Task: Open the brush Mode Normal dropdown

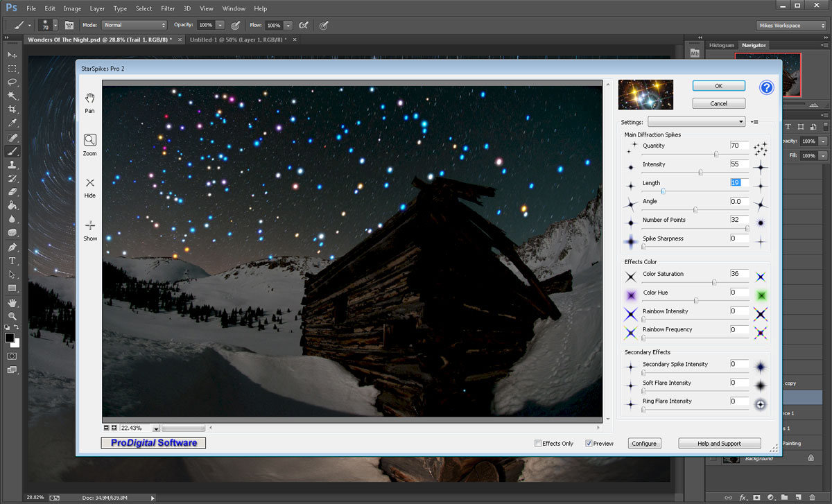Action: (x=135, y=25)
